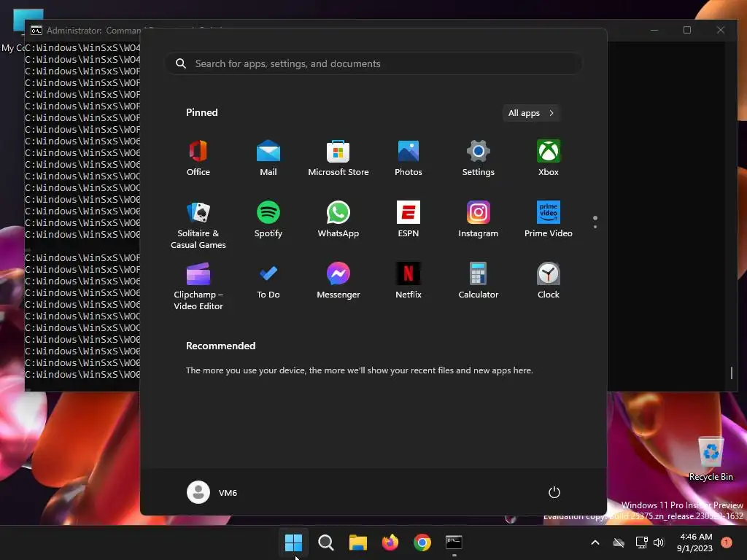Switch to Command Prompt on the taskbar
This screenshot has height=560, width=747.
pos(454,542)
